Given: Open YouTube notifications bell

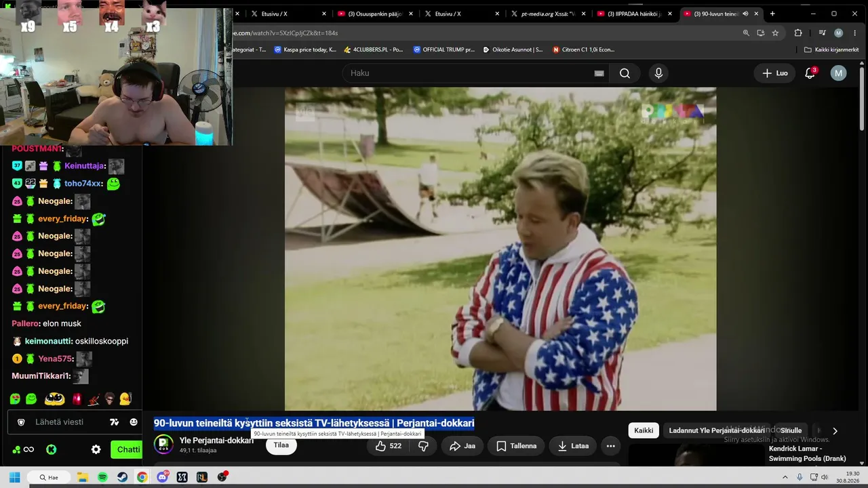Looking at the screenshot, I should [x=810, y=73].
